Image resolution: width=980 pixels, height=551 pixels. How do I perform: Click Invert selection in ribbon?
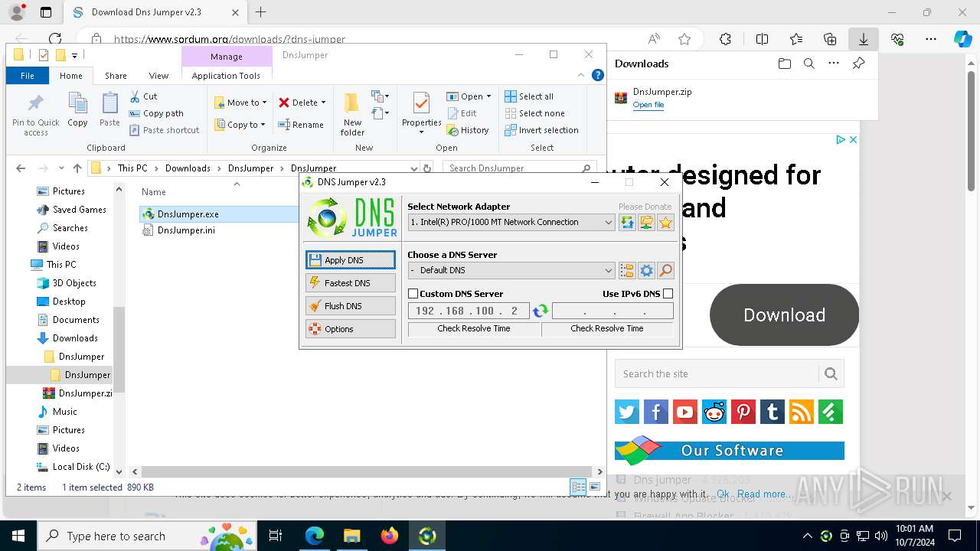click(x=541, y=130)
